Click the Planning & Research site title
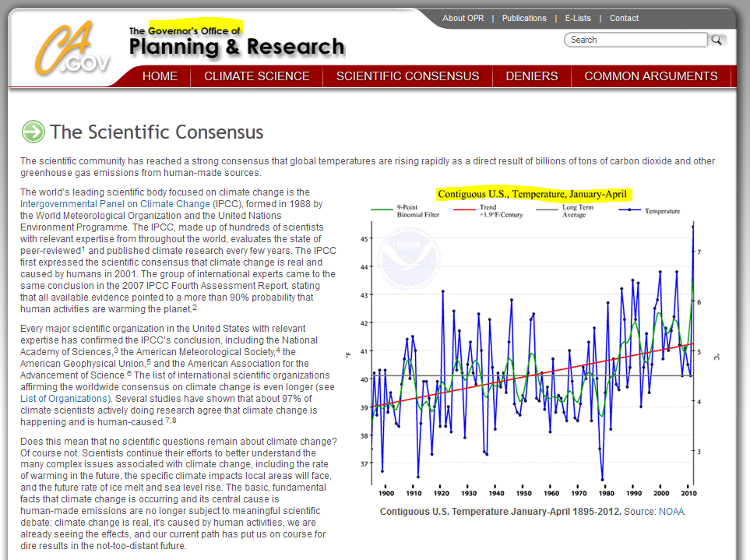750x560 pixels. [237, 48]
